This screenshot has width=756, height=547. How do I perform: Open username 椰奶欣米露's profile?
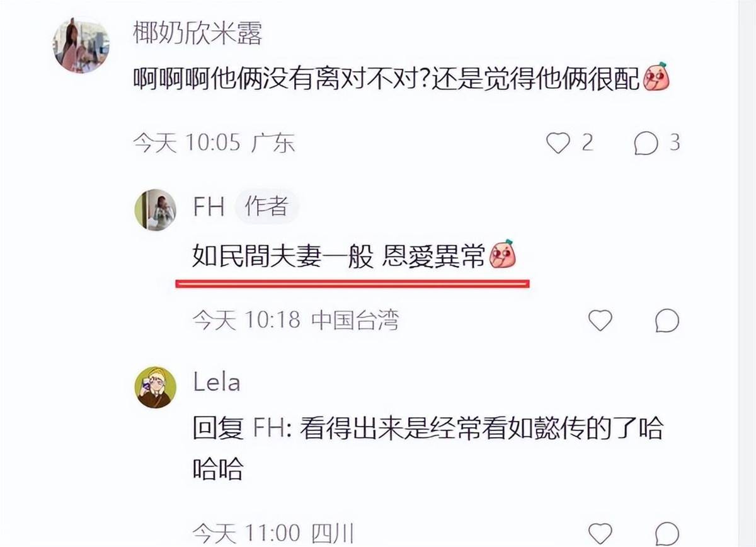pos(197,33)
